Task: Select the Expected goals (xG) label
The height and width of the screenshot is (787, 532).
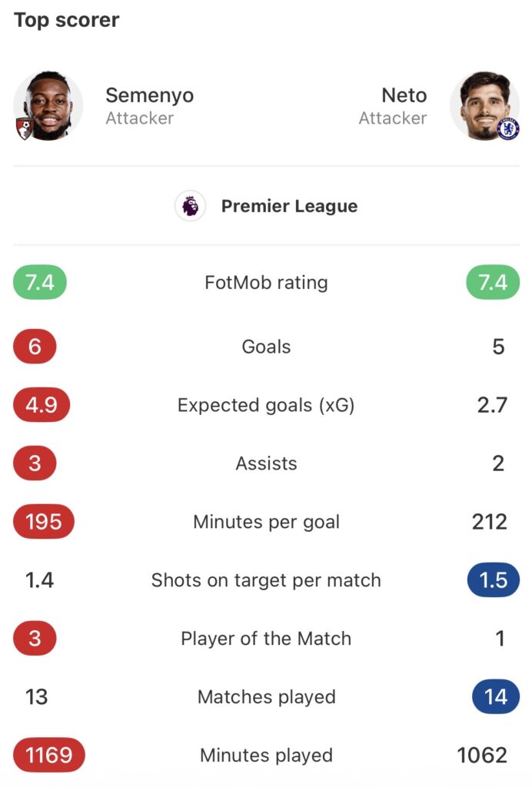Action: [266, 405]
